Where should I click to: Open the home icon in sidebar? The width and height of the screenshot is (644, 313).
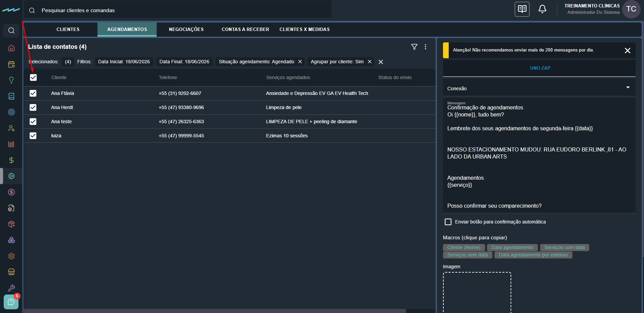[x=11, y=48]
